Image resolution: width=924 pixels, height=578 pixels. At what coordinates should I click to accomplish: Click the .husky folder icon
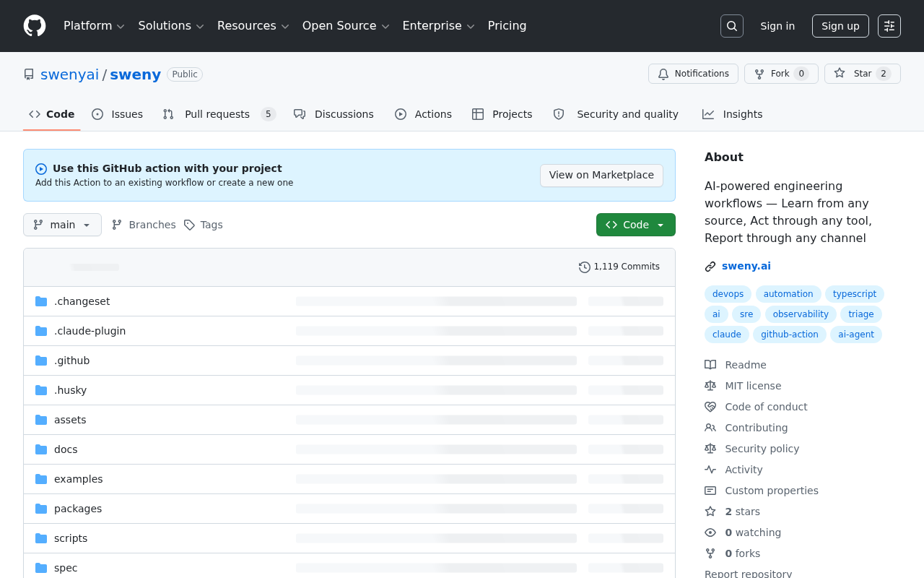(x=41, y=390)
